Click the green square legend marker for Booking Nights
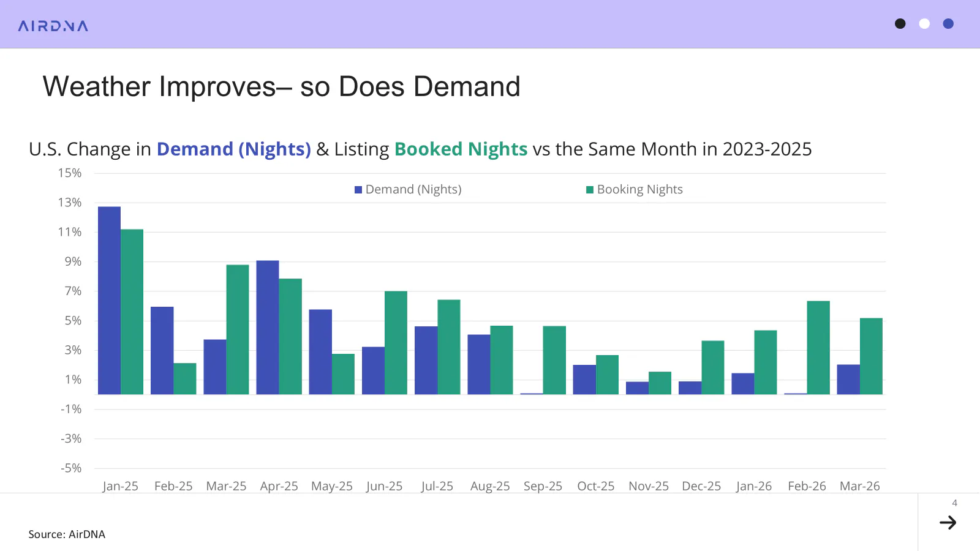The width and height of the screenshot is (980, 551). tap(590, 190)
